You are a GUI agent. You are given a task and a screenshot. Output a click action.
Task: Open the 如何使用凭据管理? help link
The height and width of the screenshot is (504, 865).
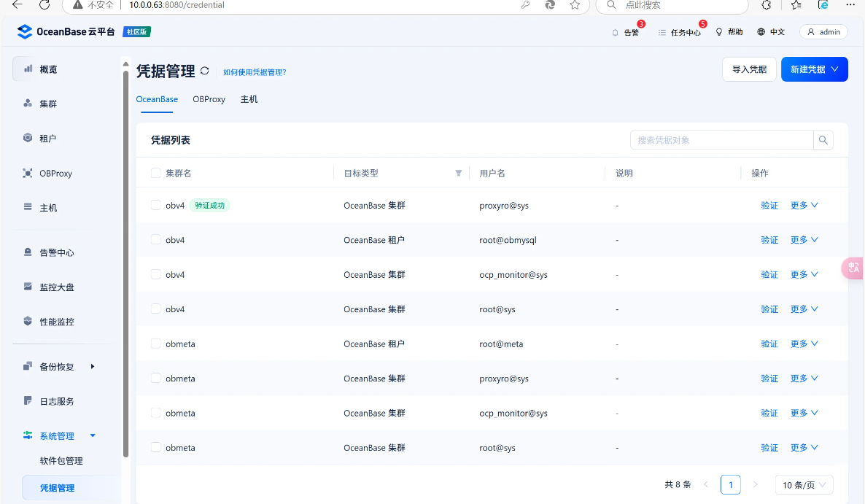(x=255, y=72)
